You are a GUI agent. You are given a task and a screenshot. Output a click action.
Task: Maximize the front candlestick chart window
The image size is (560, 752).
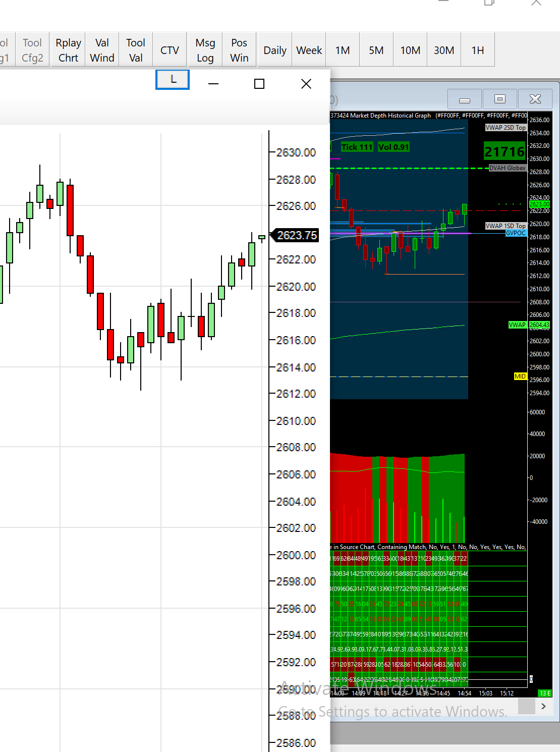point(259,84)
